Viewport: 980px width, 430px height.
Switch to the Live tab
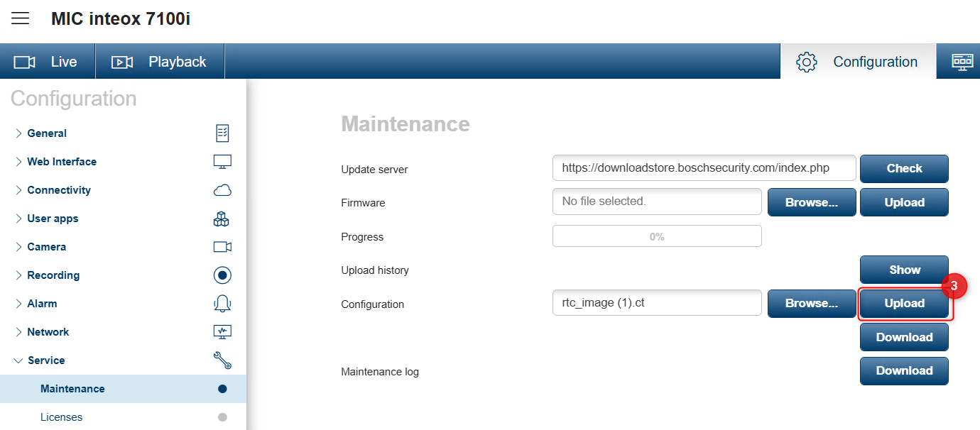coord(48,62)
